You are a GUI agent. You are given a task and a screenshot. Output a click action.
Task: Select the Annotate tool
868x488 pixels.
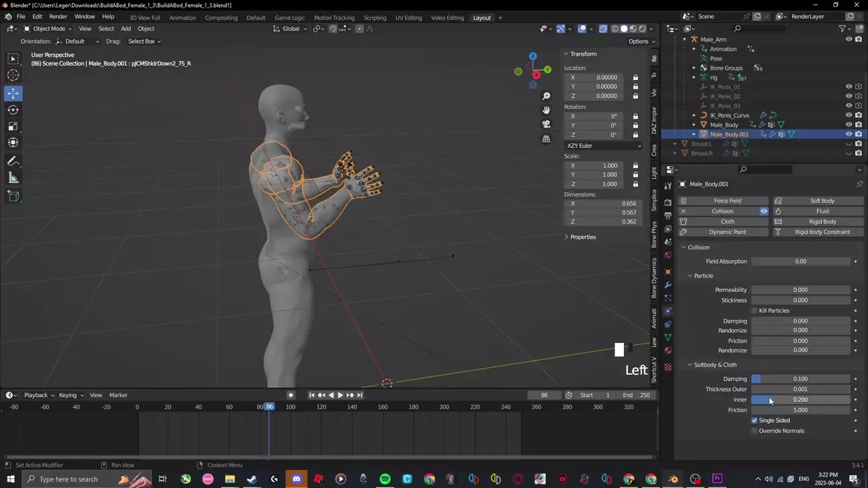13,161
